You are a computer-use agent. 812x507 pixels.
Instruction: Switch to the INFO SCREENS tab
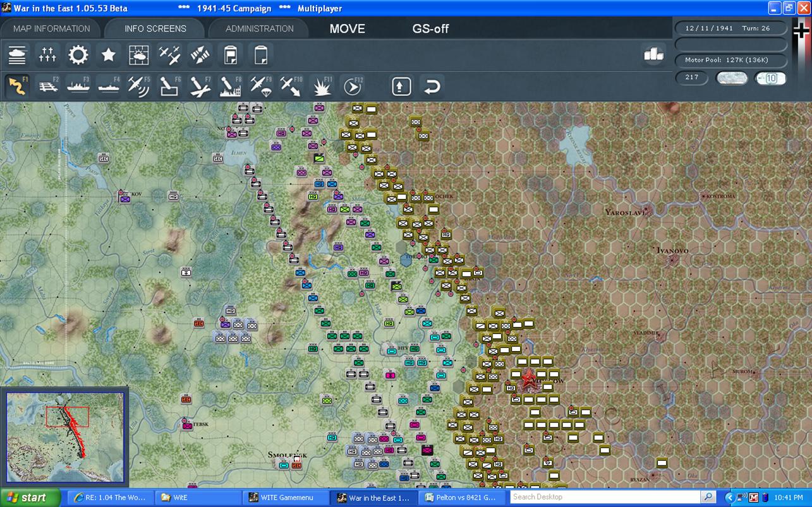coord(155,28)
